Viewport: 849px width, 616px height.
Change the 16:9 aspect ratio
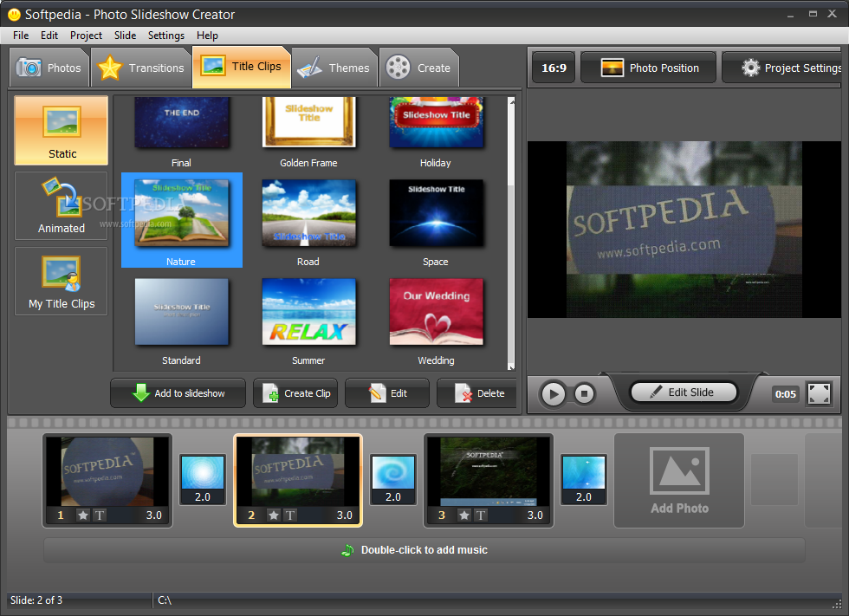point(554,68)
